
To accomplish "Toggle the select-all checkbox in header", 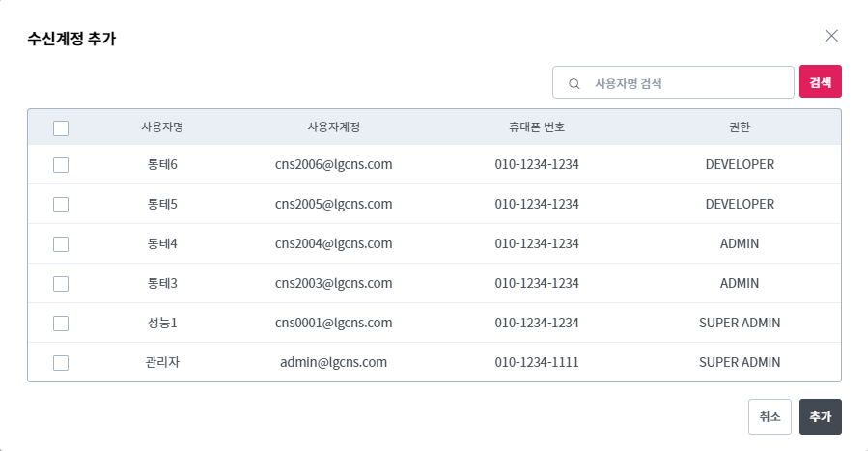I will 61,127.
